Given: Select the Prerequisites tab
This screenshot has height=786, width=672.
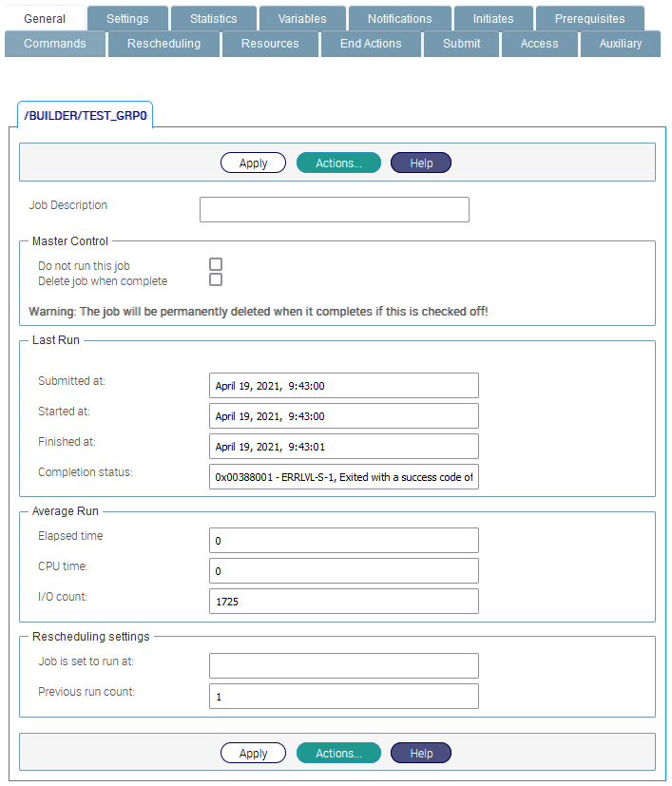Looking at the screenshot, I should tap(589, 18).
